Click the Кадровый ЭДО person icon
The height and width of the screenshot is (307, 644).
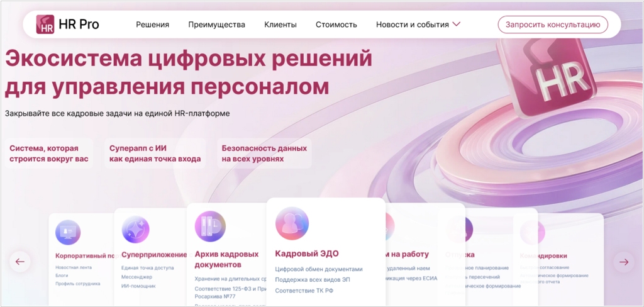tap(292, 224)
